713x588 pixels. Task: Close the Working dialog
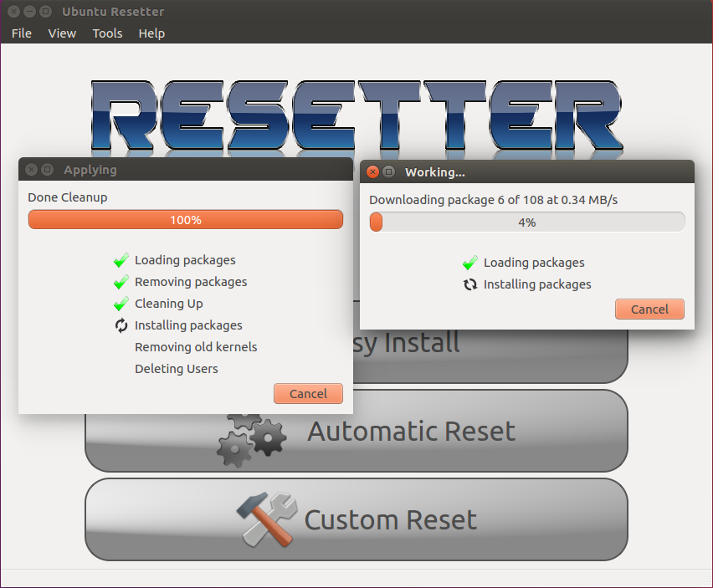coord(372,171)
